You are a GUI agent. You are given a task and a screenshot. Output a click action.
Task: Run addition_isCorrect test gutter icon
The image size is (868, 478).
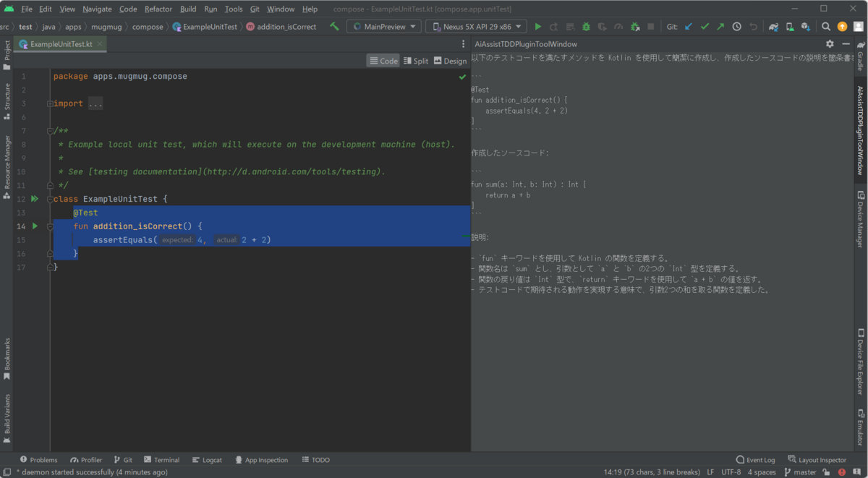[35, 226]
